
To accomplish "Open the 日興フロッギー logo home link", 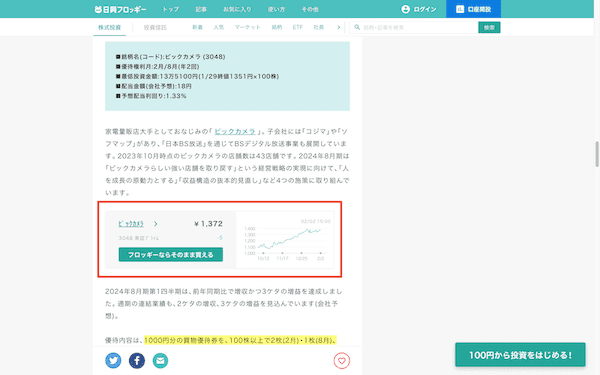I will coord(120,9).
